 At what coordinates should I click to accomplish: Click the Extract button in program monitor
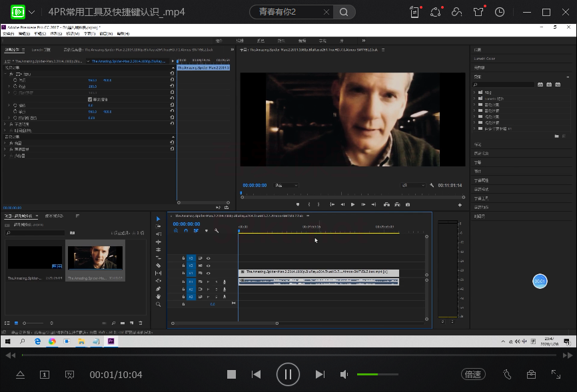[x=397, y=204]
